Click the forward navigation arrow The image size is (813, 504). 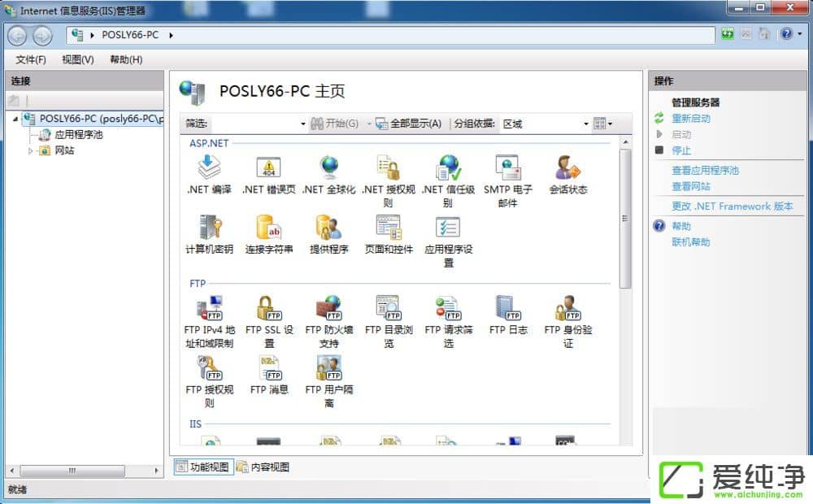point(42,35)
